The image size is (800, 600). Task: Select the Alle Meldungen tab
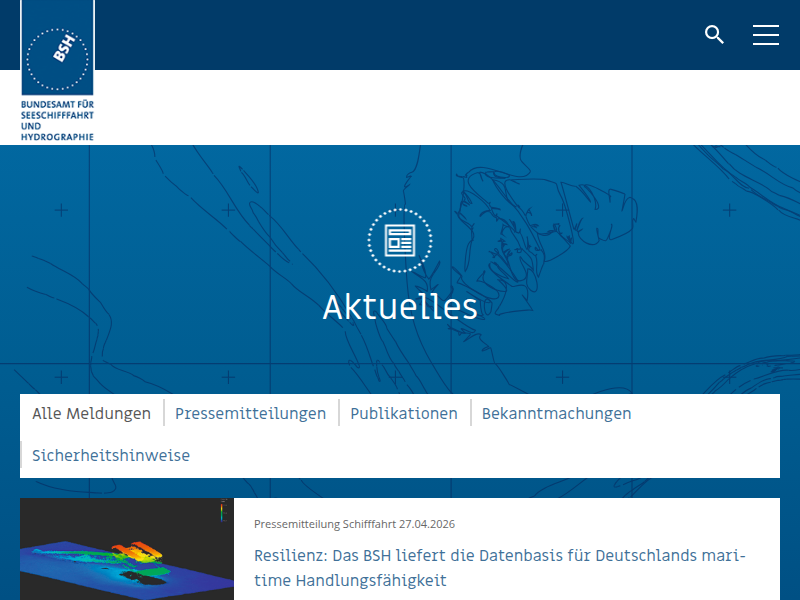coord(91,413)
